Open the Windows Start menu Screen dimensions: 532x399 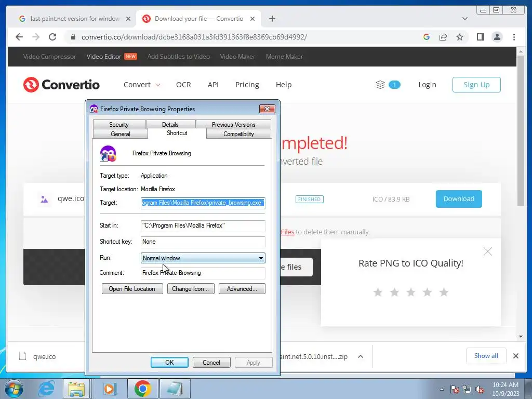click(x=14, y=389)
